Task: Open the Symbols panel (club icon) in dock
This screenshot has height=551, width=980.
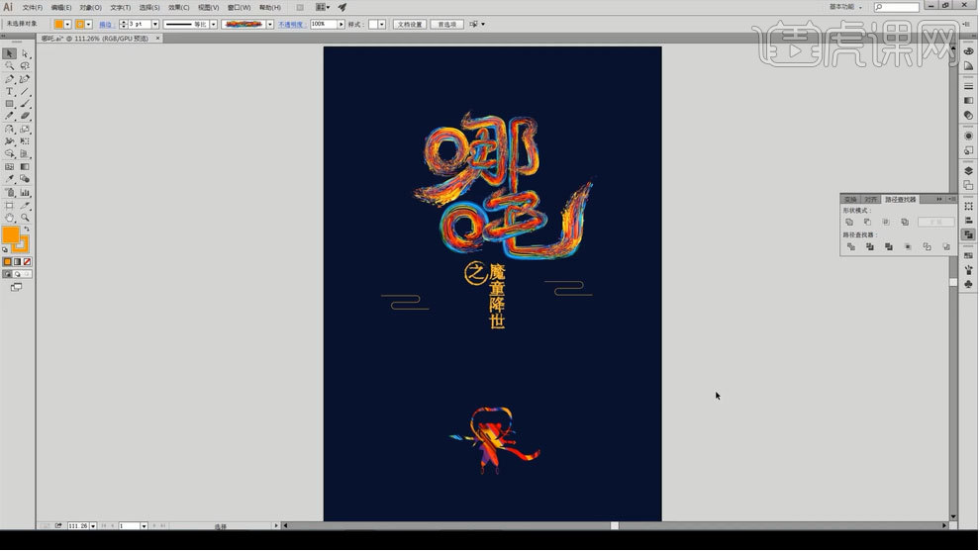Action: pyautogui.click(x=968, y=285)
